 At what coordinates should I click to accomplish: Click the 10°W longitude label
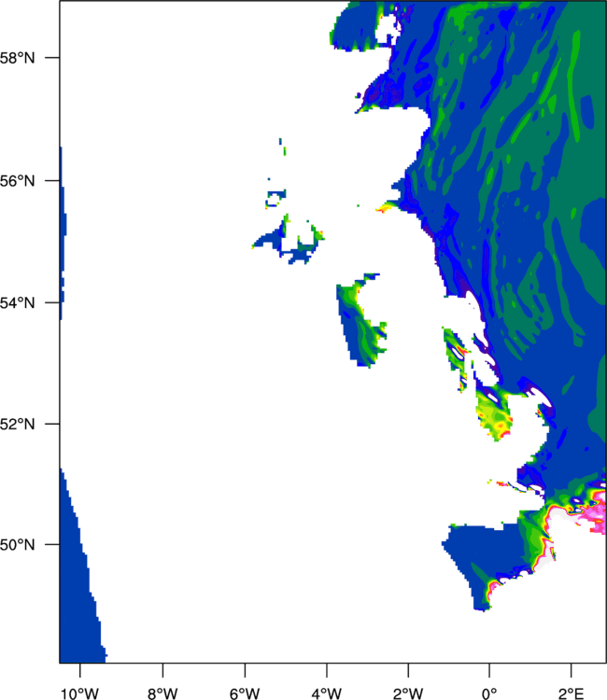(x=79, y=692)
